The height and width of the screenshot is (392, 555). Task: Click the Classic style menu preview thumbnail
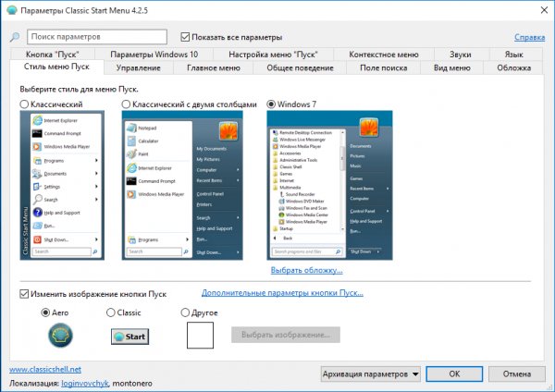62,186
